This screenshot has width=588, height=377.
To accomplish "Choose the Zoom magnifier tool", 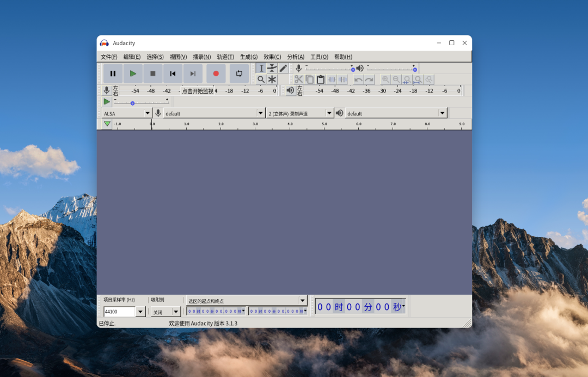I will [261, 80].
